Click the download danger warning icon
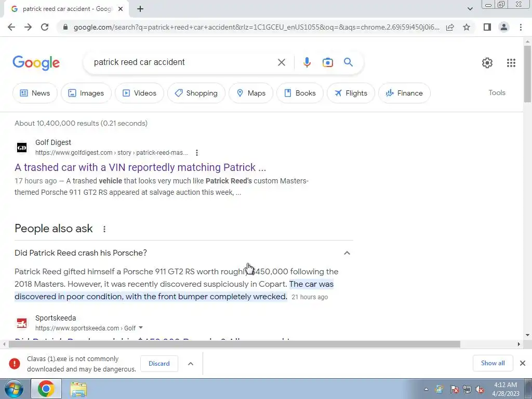The width and height of the screenshot is (532, 399). [14, 364]
